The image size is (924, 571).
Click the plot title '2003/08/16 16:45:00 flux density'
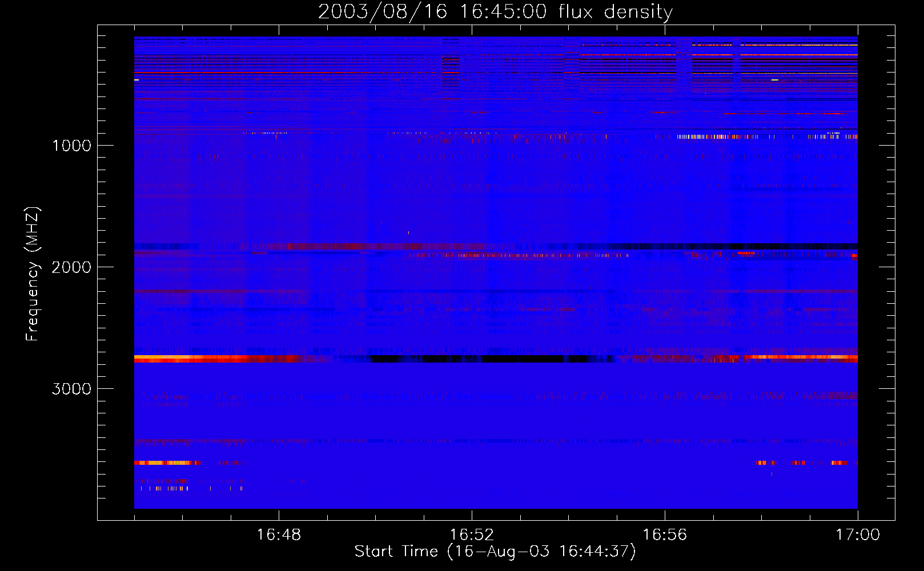[495, 11]
